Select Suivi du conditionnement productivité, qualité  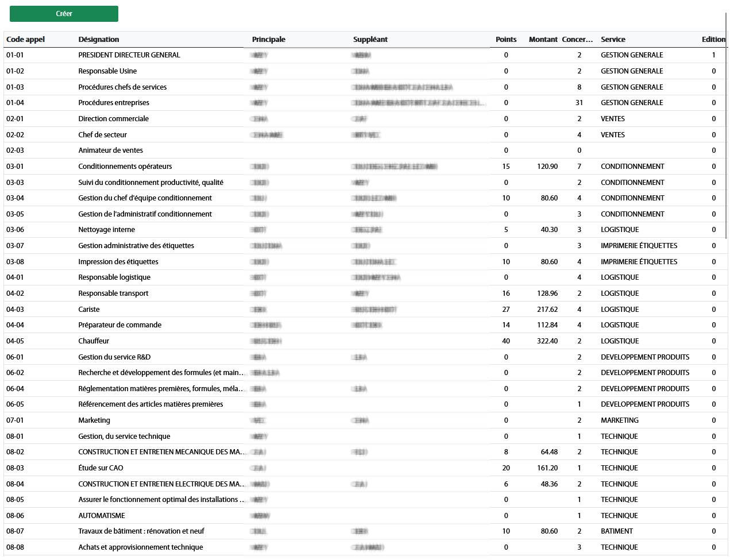pos(365,183)
